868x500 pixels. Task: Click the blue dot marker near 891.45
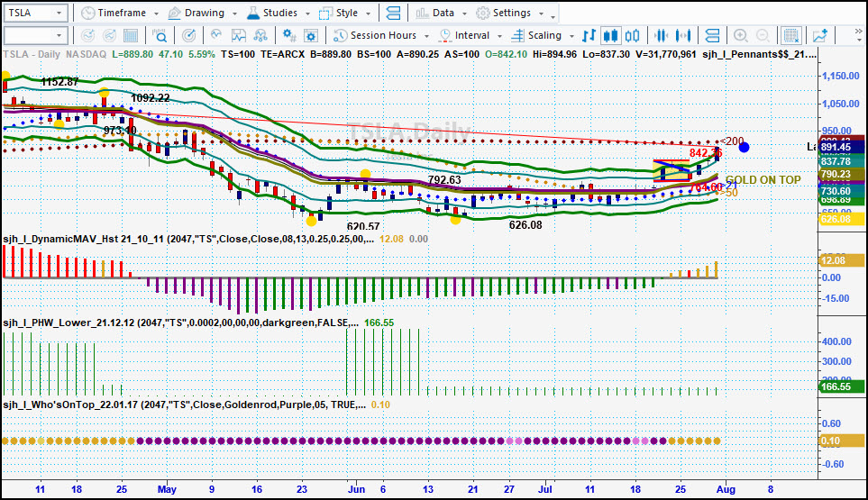pyautogui.click(x=744, y=147)
